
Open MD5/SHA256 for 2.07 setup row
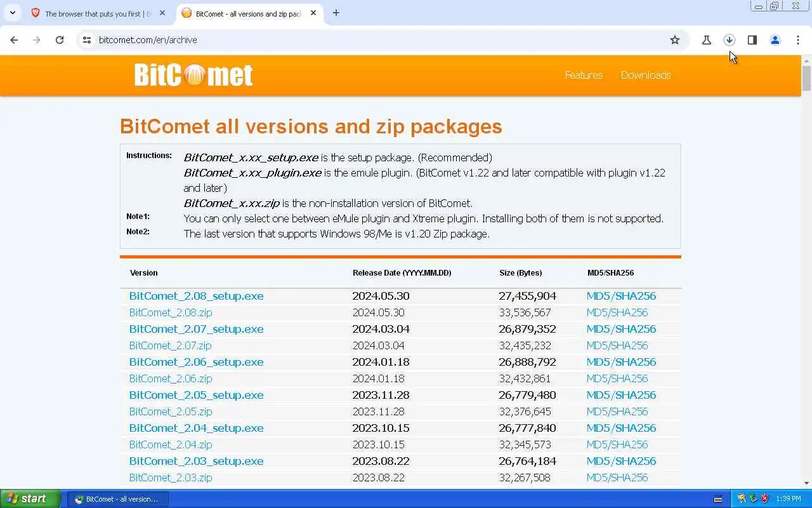pyautogui.click(x=621, y=329)
